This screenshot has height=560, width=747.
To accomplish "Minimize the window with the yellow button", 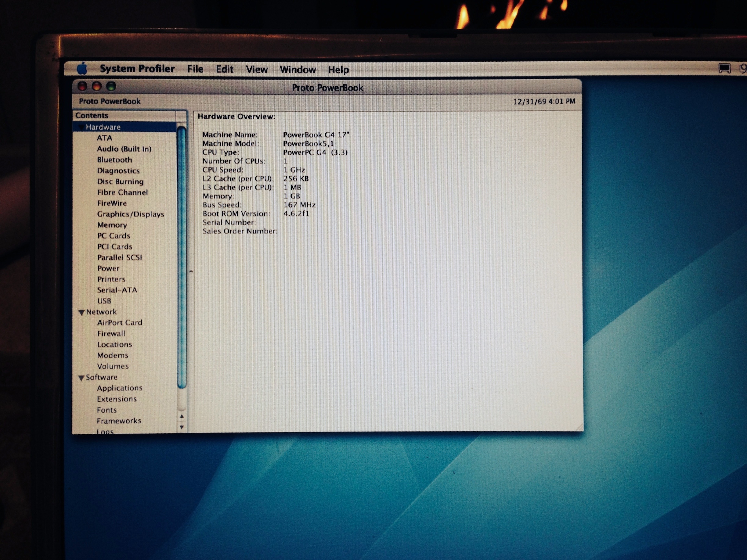I will (x=97, y=86).
